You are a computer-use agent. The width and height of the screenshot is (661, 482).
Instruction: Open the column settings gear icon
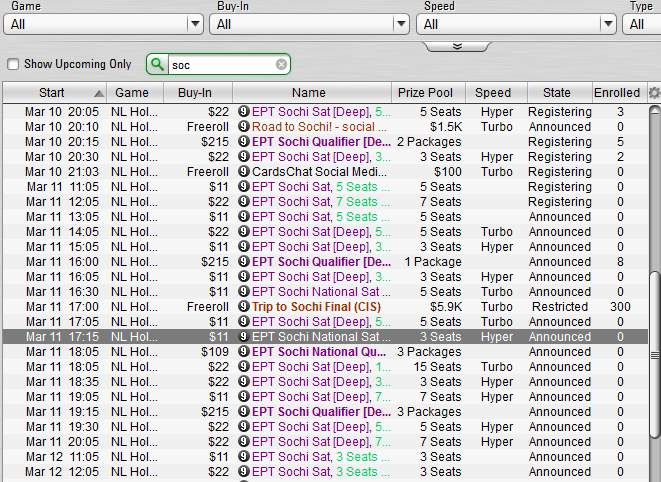[x=654, y=93]
